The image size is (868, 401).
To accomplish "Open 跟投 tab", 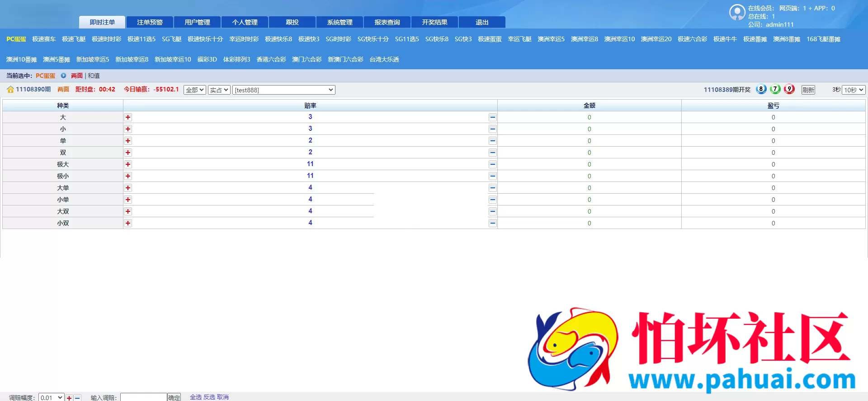I will click(x=292, y=22).
